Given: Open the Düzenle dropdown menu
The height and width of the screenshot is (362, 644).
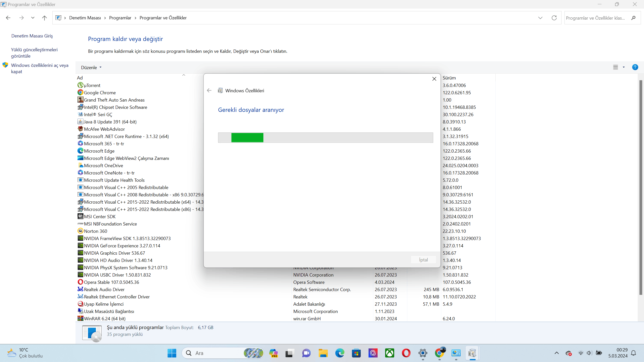Looking at the screenshot, I should point(91,67).
